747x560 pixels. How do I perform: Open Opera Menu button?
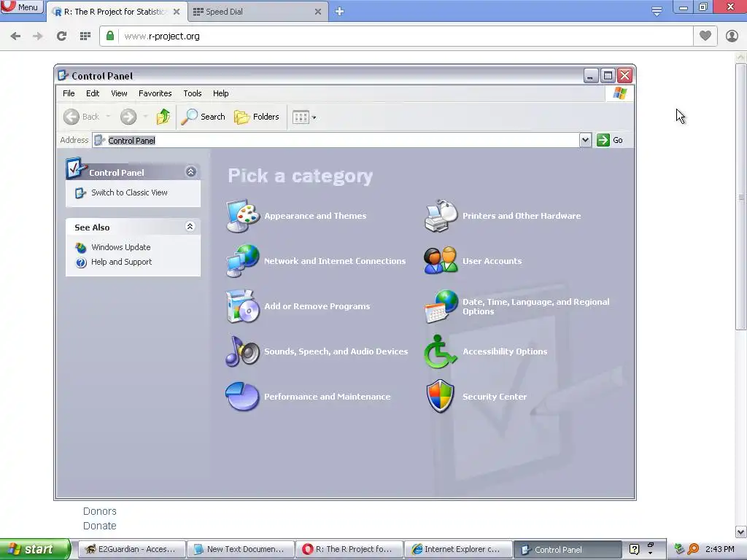pyautogui.click(x=21, y=7)
